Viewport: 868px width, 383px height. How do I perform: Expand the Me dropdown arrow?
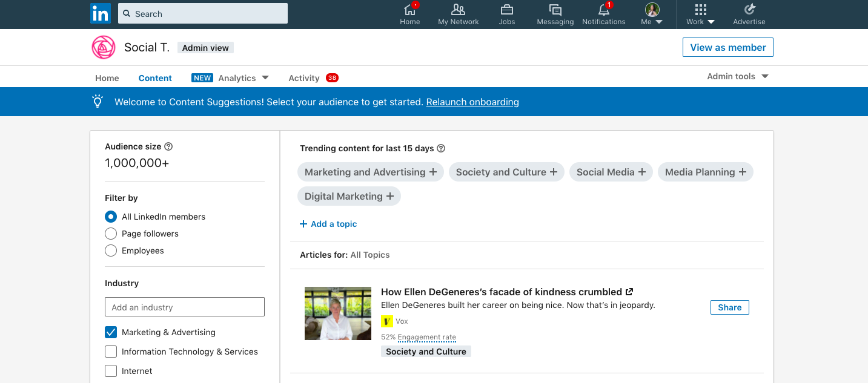pos(659,22)
